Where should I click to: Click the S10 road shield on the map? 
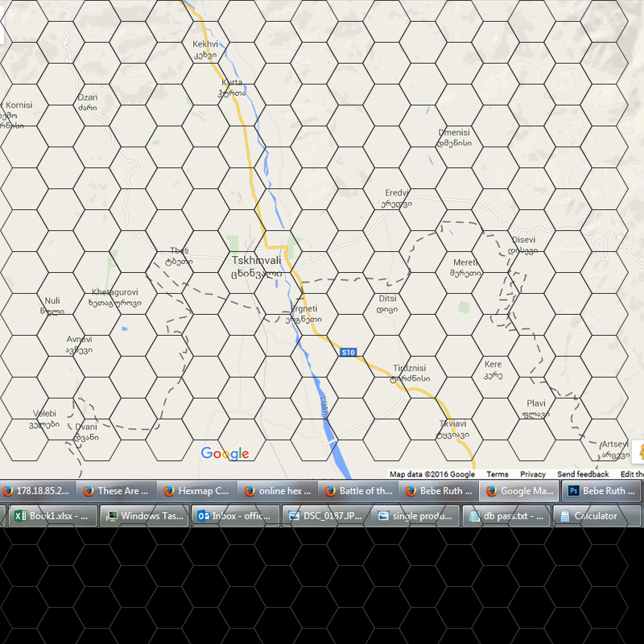point(349,352)
